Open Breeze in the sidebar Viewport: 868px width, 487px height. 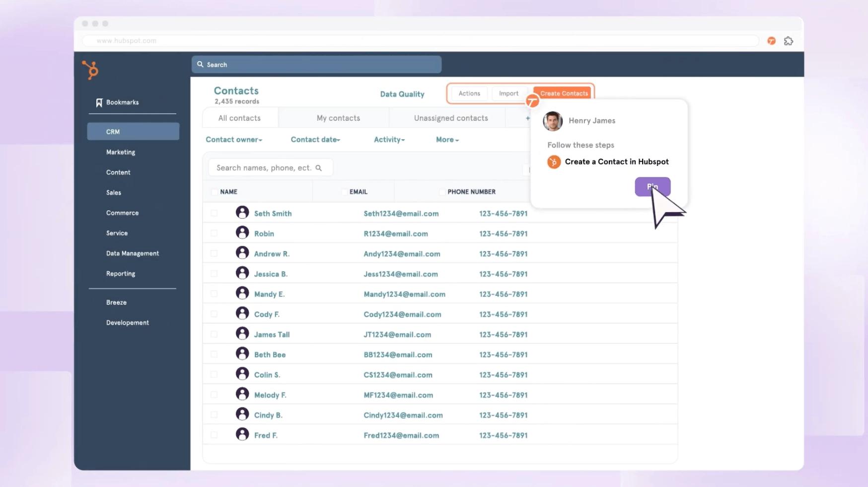[116, 302]
